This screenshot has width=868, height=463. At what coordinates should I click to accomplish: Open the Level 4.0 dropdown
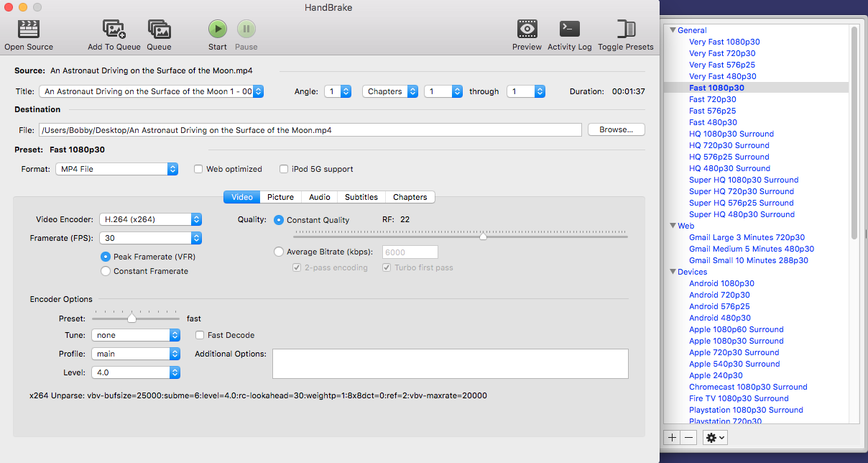136,372
